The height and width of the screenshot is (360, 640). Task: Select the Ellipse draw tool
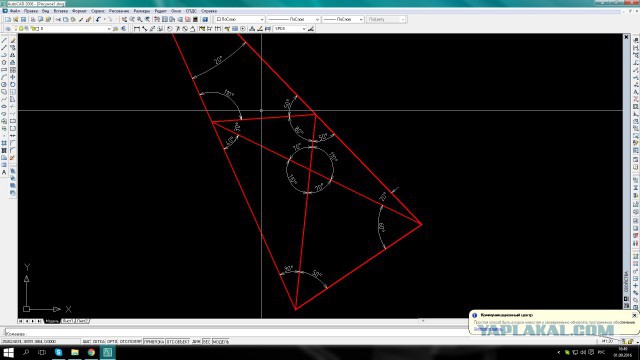click(4, 107)
